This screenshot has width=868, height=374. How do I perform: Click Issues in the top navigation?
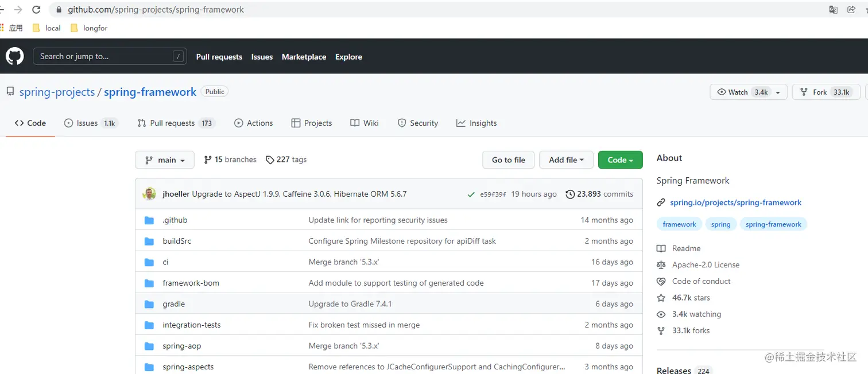tap(262, 57)
